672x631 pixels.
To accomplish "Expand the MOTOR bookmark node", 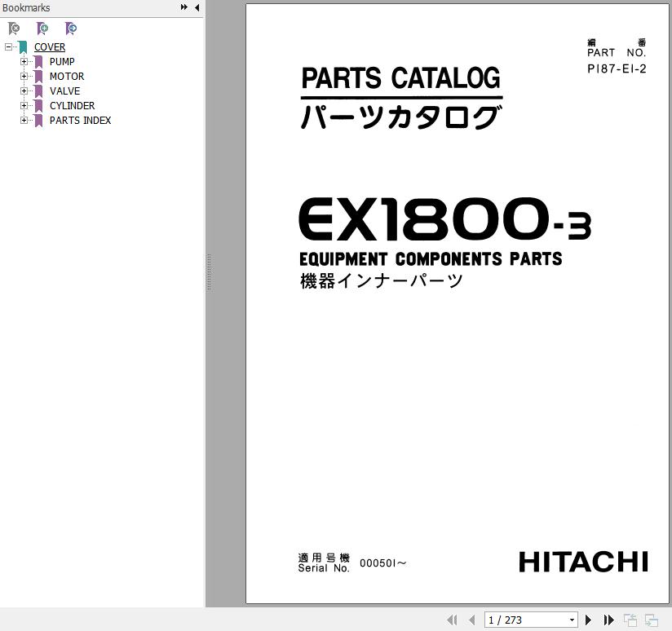I will 24,77.
